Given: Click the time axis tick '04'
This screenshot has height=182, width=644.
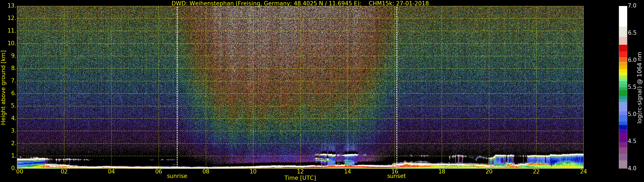Looking at the screenshot, I should click(111, 171).
